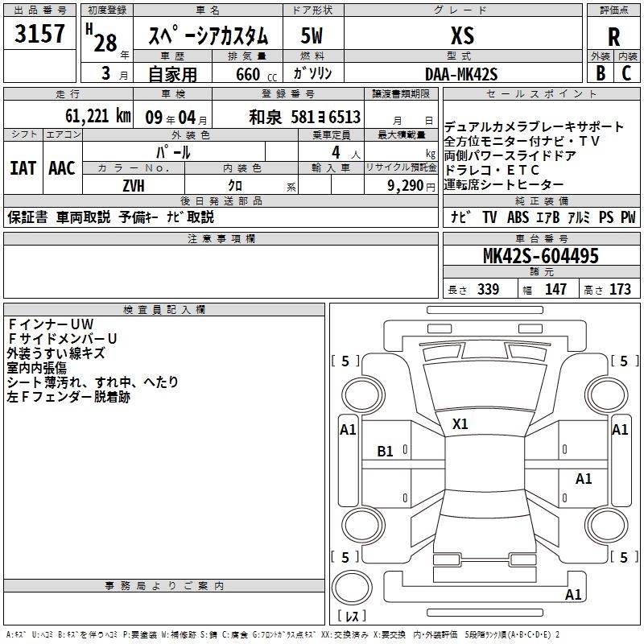This screenshot has height=644, width=644.
Task: Click the evaluation score R
Action: pos(614,37)
